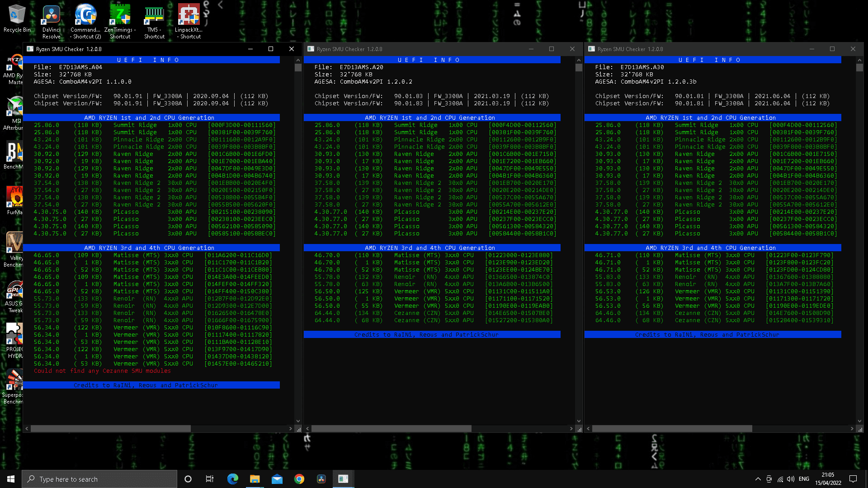This screenshot has width=868, height=488.
Task: Click 'File: E7D13AMS.A30' text
Action: [630, 67]
